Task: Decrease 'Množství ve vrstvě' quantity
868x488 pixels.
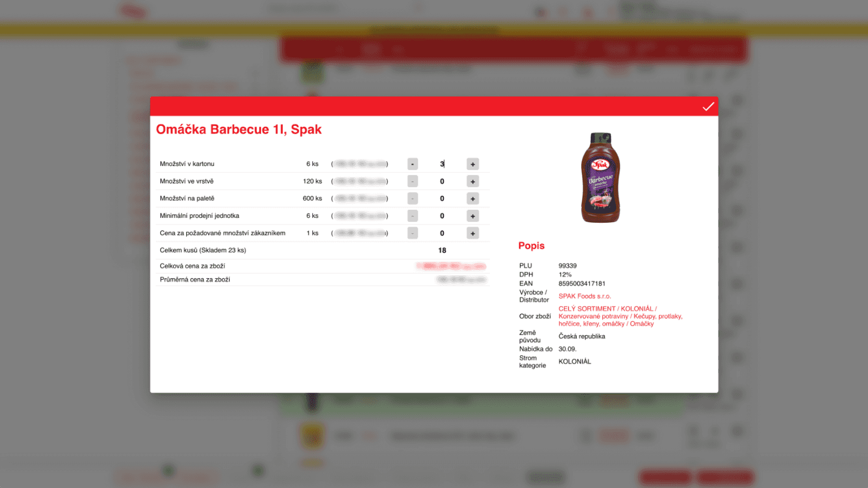Action: [x=412, y=181]
